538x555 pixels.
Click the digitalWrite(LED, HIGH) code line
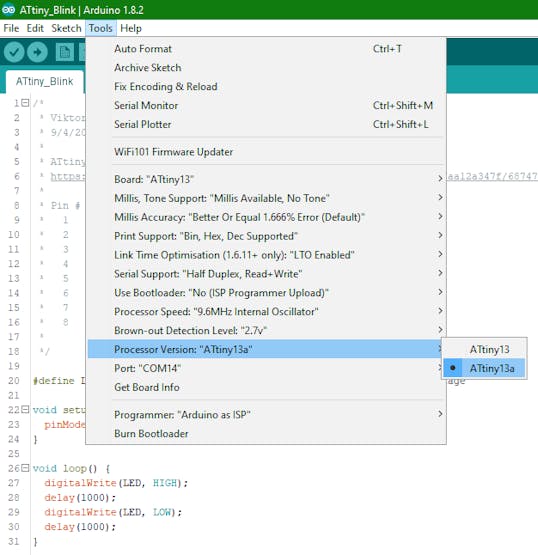point(116,483)
